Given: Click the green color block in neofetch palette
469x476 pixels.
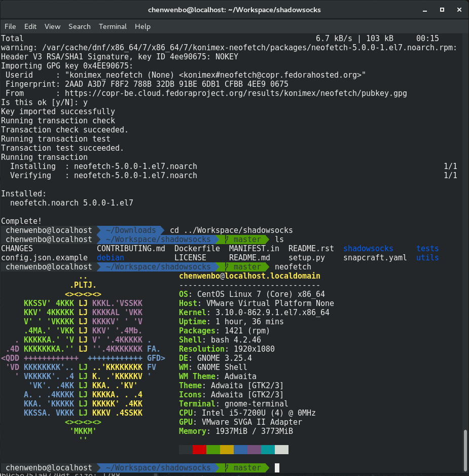Looking at the screenshot, I should (213, 450).
